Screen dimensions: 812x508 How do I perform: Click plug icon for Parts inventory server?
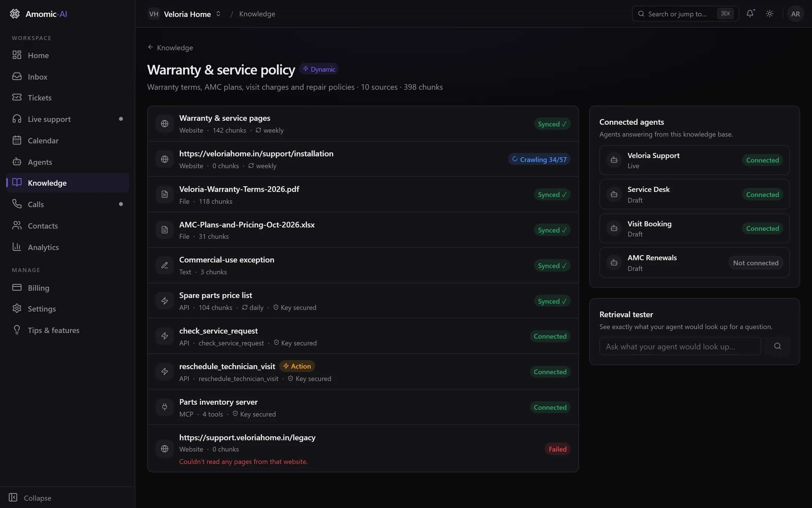[165, 407]
